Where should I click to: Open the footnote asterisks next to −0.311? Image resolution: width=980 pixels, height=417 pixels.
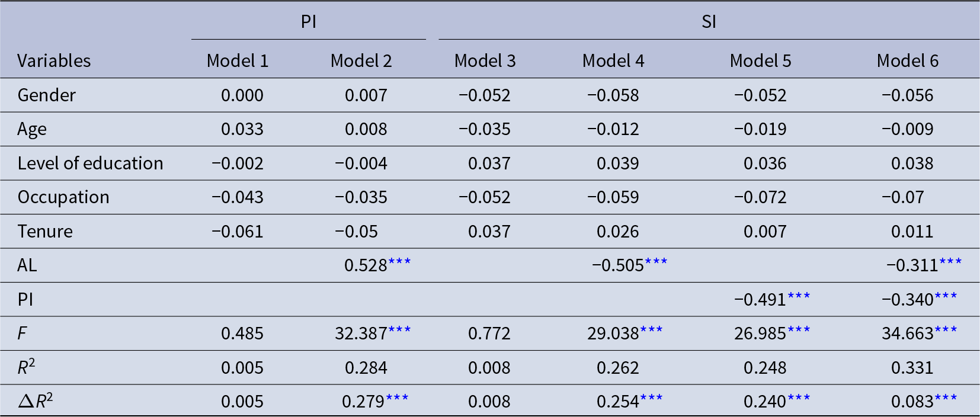click(950, 262)
